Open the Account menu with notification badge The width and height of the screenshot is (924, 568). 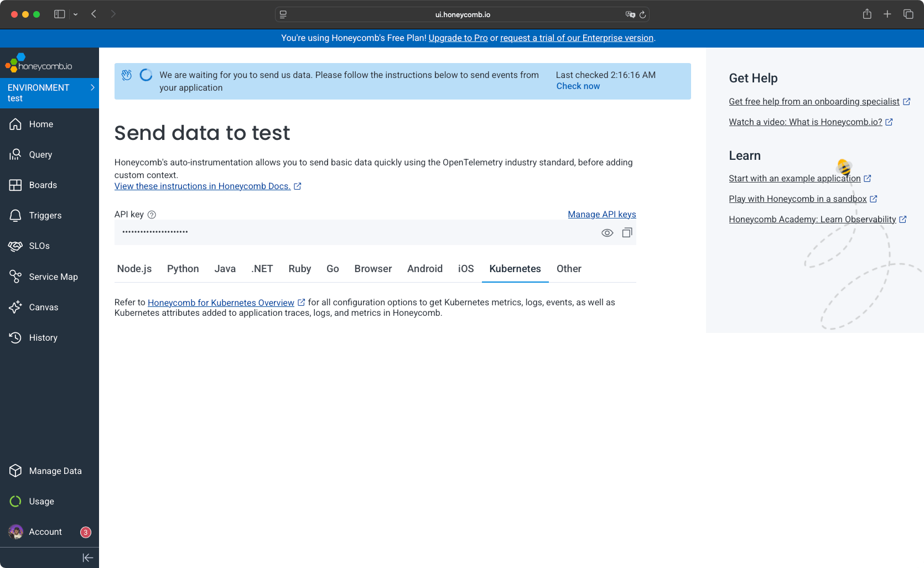[45, 531]
